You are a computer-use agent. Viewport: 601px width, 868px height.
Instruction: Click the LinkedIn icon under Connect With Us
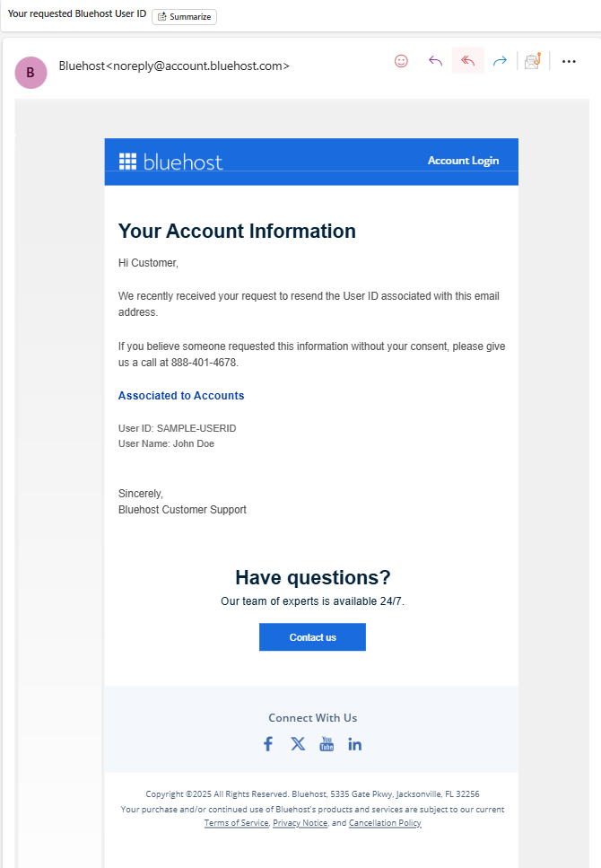pos(354,743)
